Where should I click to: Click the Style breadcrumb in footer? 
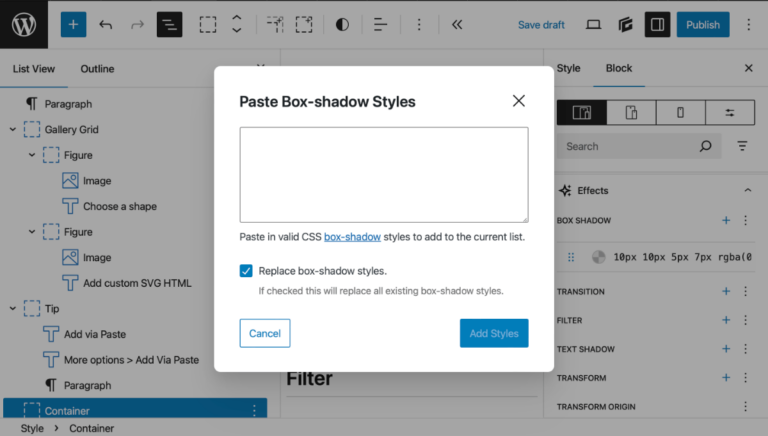click(32, 428)
